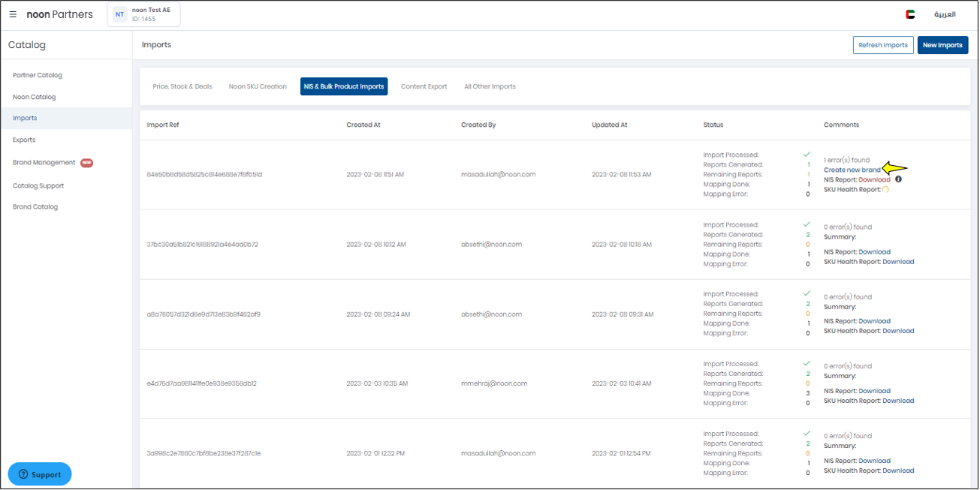The image size is (980, 490).
Task: Switch language to Arabic
Action: pos(944,14)
